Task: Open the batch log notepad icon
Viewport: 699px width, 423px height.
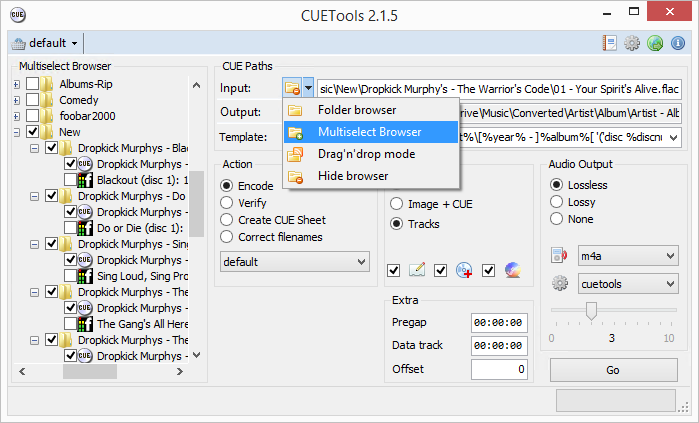Action: click(x=609, y=43)
